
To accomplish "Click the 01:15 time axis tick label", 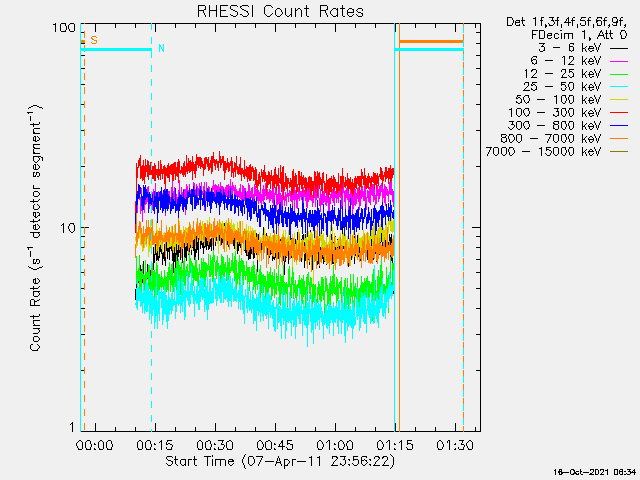I will pos(394,444).
